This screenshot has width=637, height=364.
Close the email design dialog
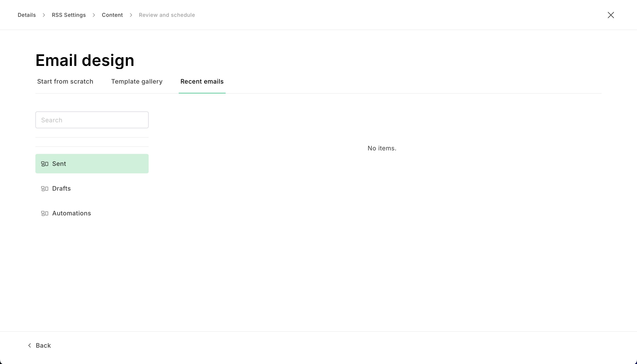click(611, 15)
